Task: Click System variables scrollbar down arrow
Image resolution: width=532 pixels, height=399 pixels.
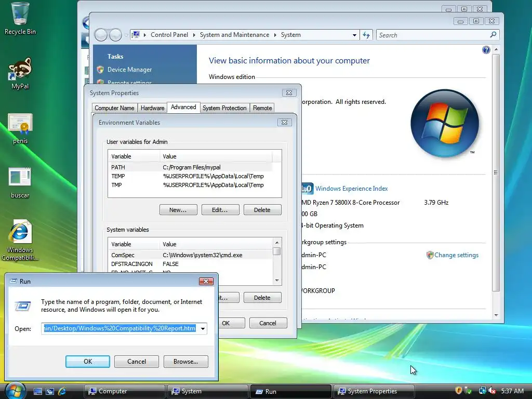Action: (277, 280)
